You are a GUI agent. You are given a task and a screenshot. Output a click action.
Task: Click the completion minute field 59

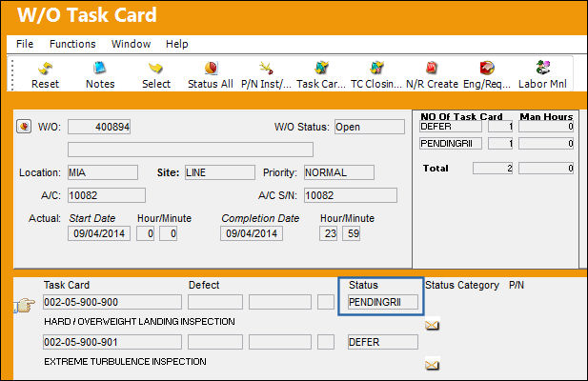click(x=352, y=233)
